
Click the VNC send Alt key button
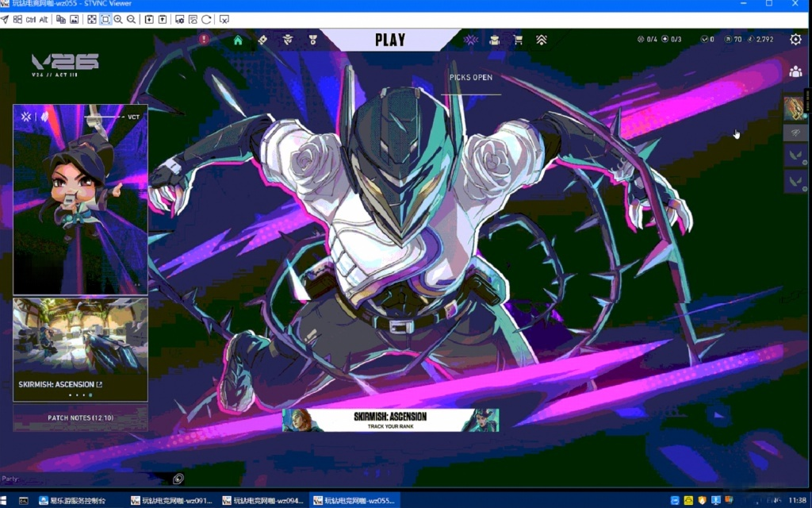tap(44, 20)
